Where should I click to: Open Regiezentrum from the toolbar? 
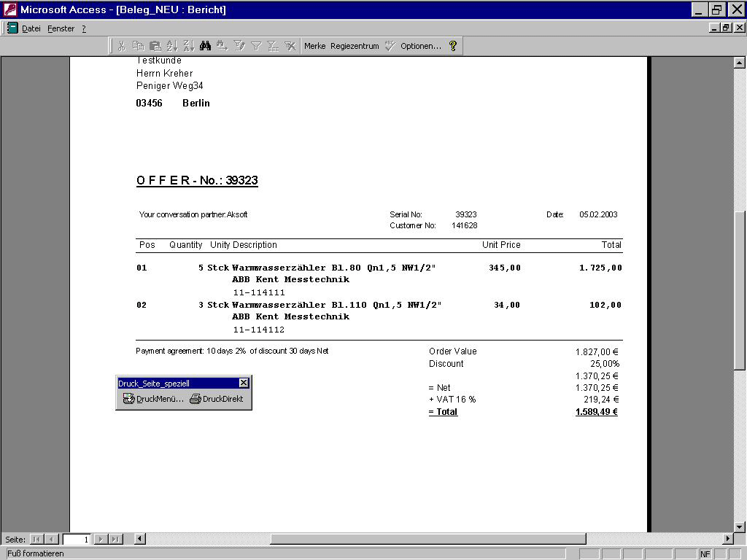(355, 46)
